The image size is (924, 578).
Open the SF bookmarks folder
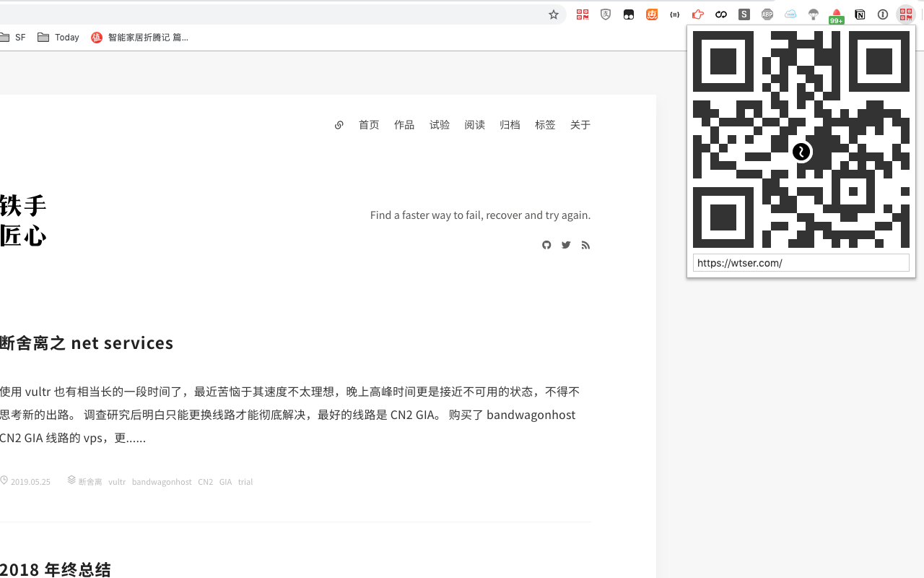tap(13, 38)
